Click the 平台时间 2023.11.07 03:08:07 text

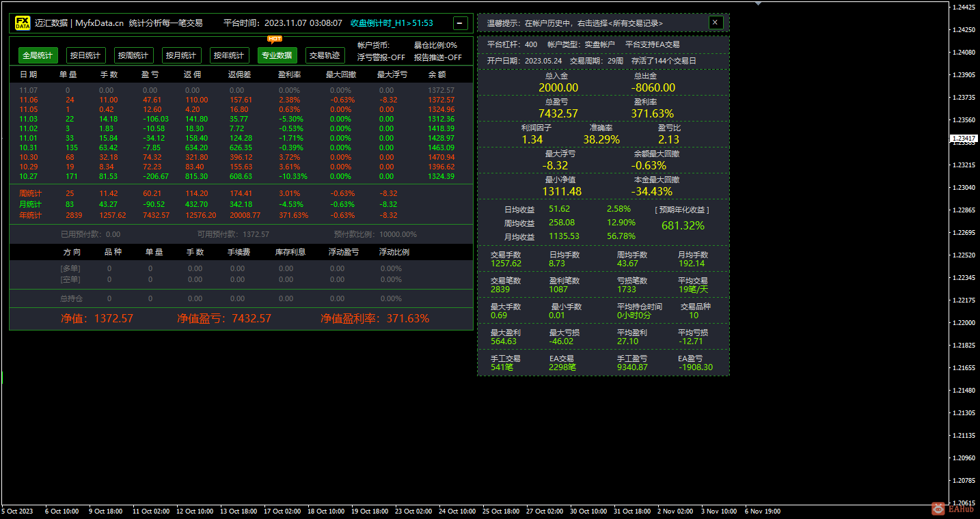tap(283, 23)
